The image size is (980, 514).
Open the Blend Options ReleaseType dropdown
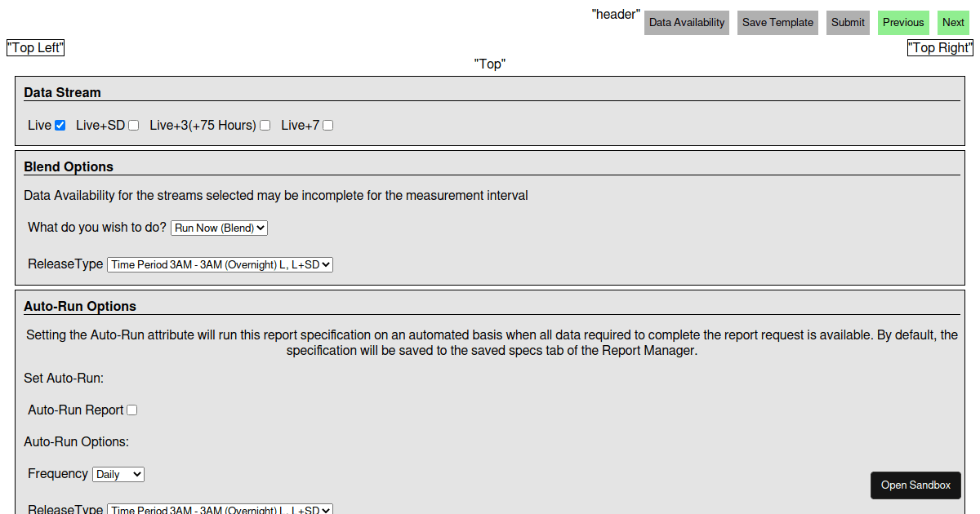219,264
